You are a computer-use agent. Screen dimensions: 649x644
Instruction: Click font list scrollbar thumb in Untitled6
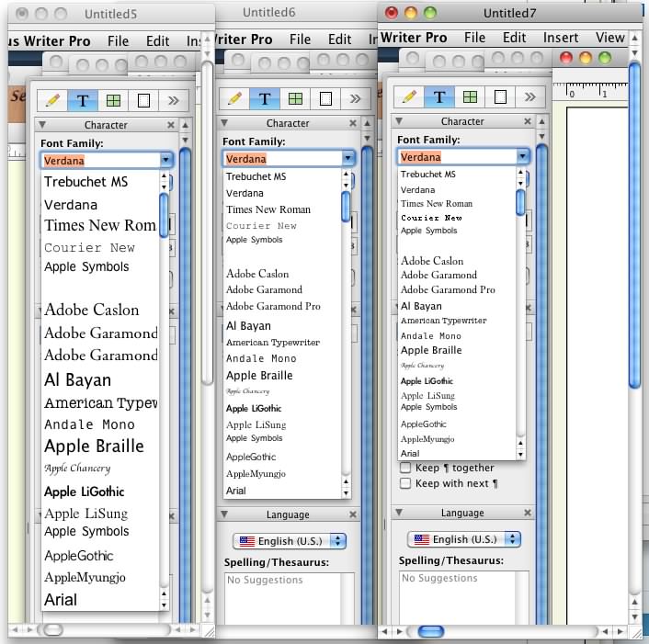346,207
